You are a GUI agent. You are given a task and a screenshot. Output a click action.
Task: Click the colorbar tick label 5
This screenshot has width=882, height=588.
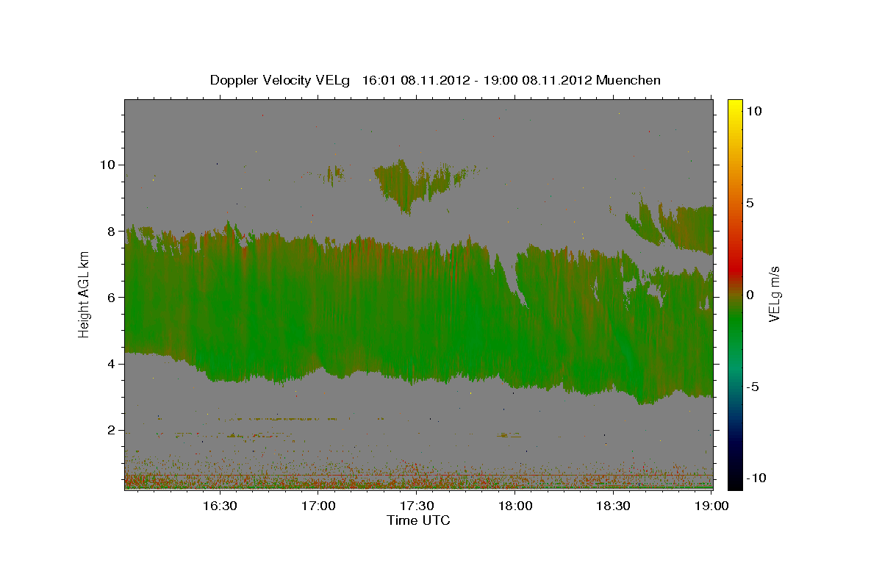[751, 203]
